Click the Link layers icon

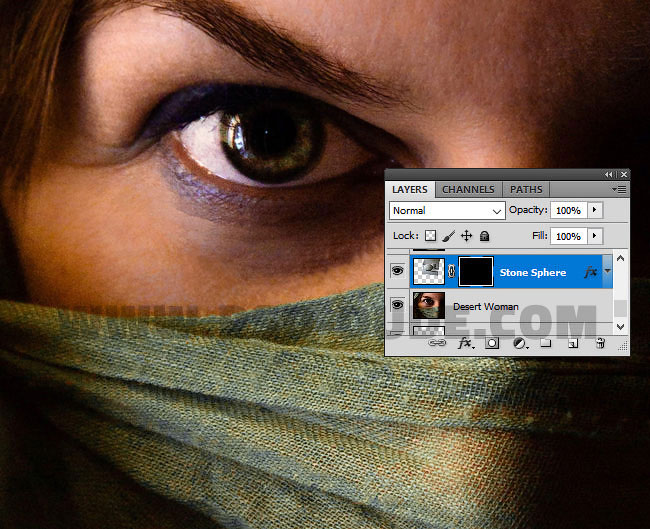pos(437,343)
